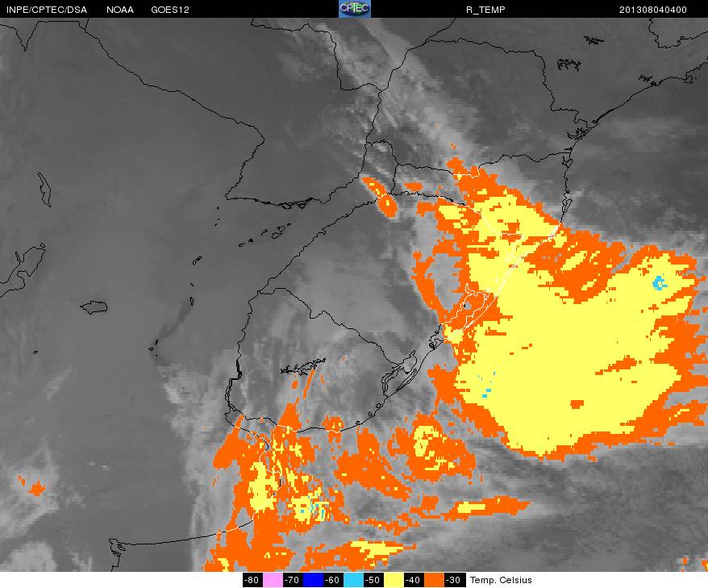Click the cyan legend swatch after -60
This screenshot has height=588, width=708.
[x=353, y=580]
